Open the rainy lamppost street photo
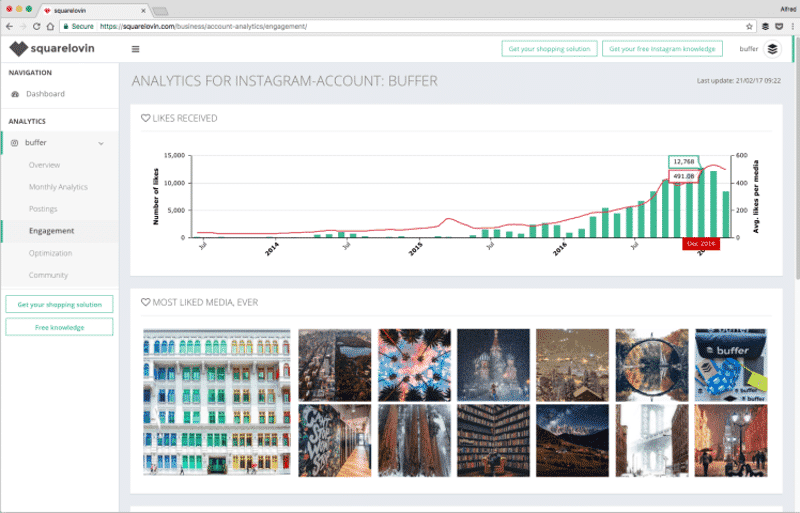 click(731, 441)
